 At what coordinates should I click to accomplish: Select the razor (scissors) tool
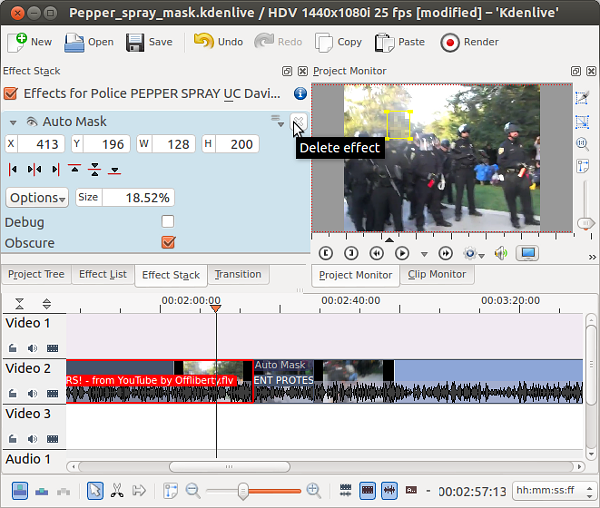tap(117, 490)
